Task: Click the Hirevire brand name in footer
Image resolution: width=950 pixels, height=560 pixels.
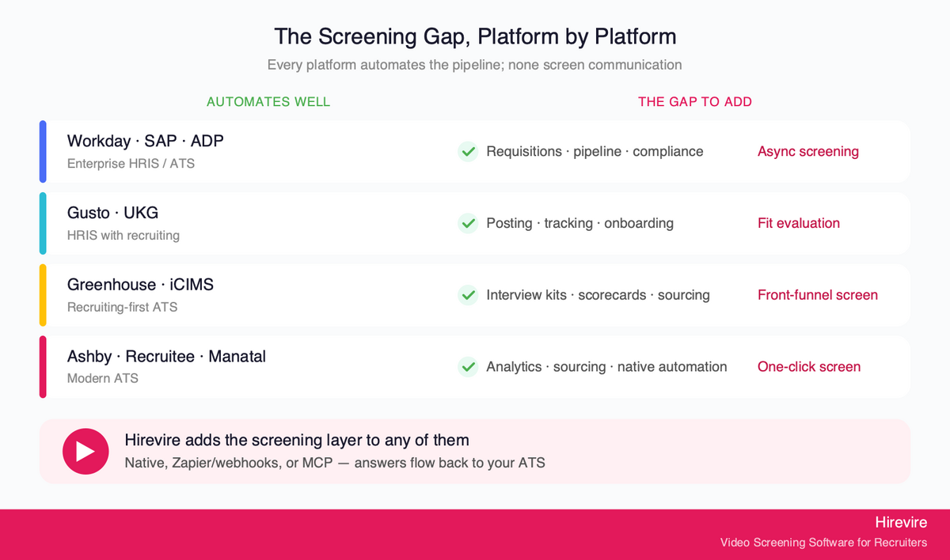Action: [901, 523]
